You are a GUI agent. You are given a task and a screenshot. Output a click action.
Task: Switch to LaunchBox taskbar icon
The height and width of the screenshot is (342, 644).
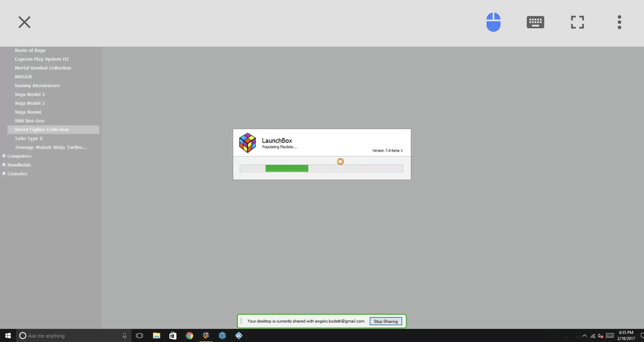pyautogui.click(x=206, y=335)
